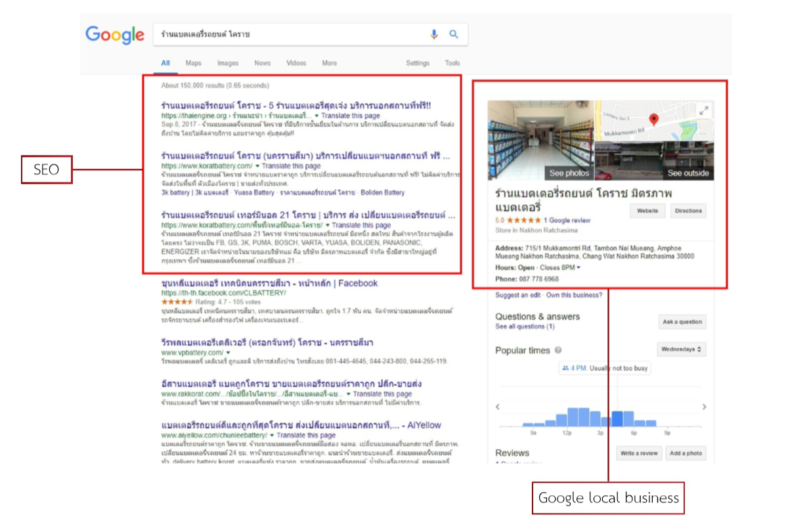Click the Write a review button
The image size is (788, 532).
click(x=639, y=453)
